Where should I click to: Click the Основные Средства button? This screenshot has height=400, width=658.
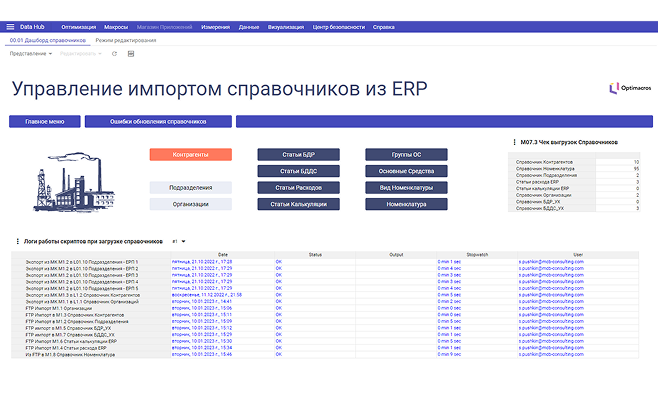406,171
